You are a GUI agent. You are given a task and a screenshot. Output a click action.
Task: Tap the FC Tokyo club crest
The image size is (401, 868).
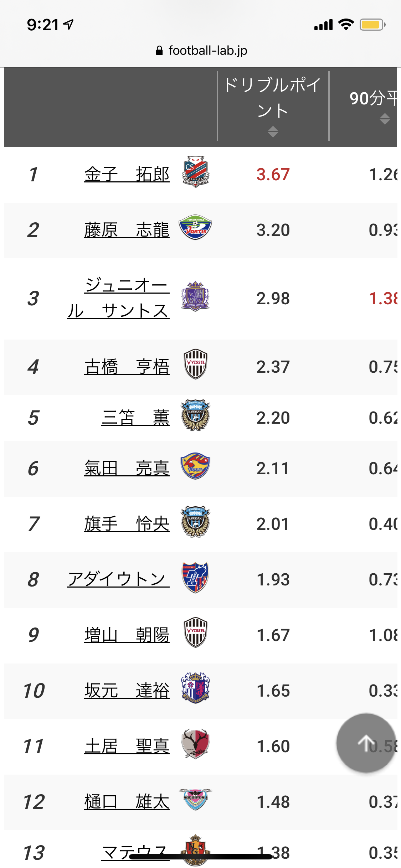pyautogui.click(x=195, y=577)
